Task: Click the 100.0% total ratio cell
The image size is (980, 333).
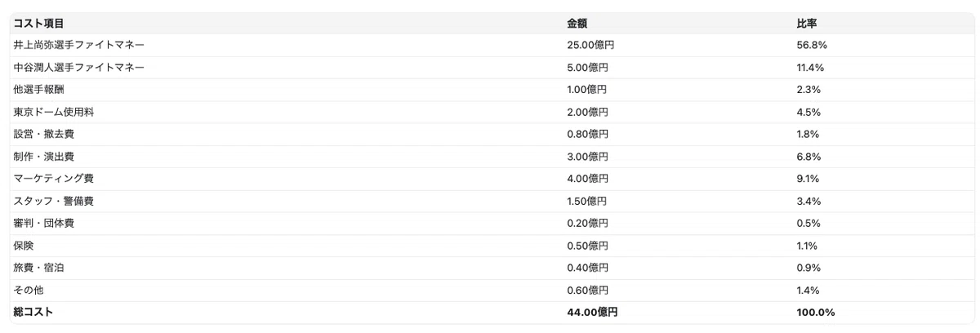Action: tap(815, 312)
